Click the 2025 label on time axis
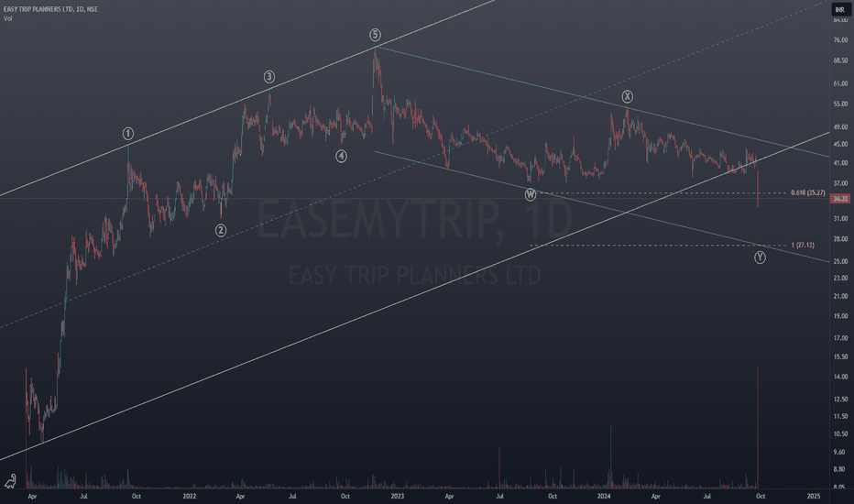The height and width of the screenshot is (504, 854). coord(813,497)
